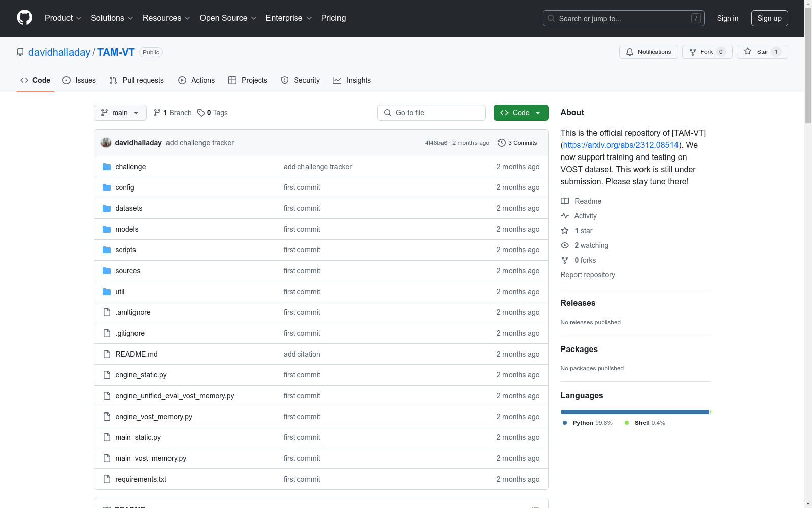
Task: Click the requirements.txt file icon
Action: 107,479
